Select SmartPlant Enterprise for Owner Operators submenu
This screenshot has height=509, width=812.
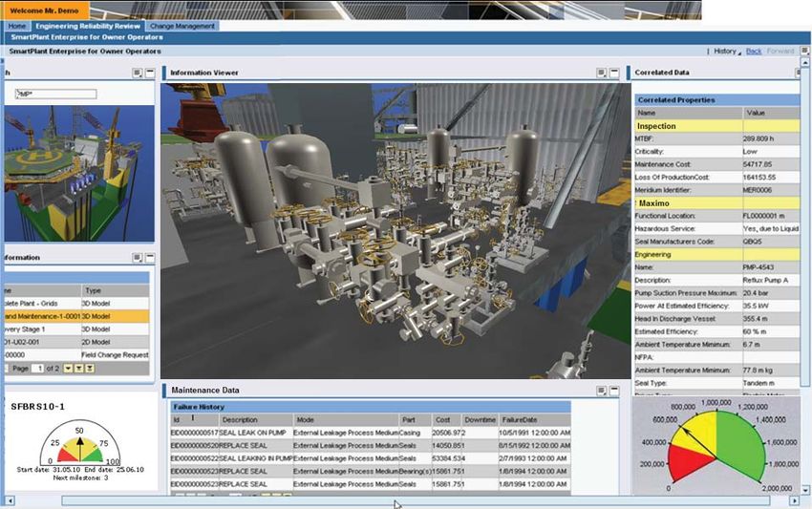tap(87, 37)
